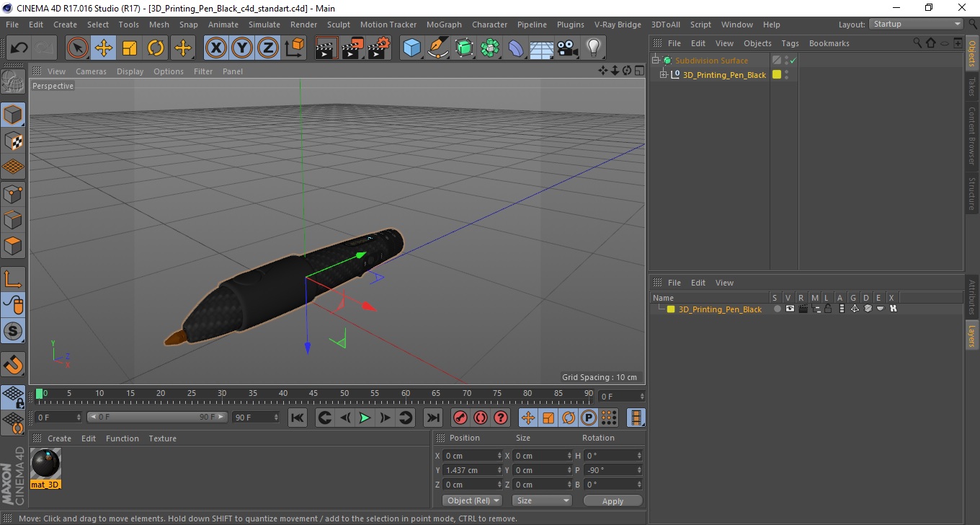The width and height of the screenshot is (980, 525).
Task: Switch to Points mode
Action: click(x=13, y=193)
